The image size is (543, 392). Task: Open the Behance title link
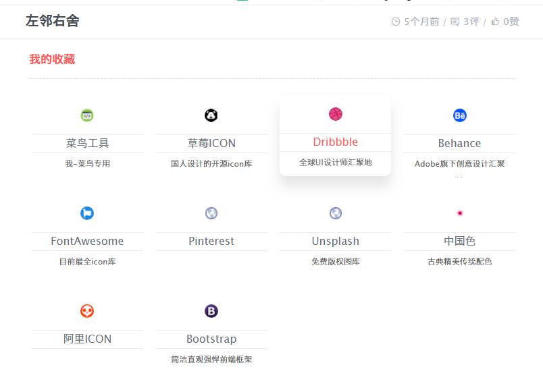click(459, 143)
